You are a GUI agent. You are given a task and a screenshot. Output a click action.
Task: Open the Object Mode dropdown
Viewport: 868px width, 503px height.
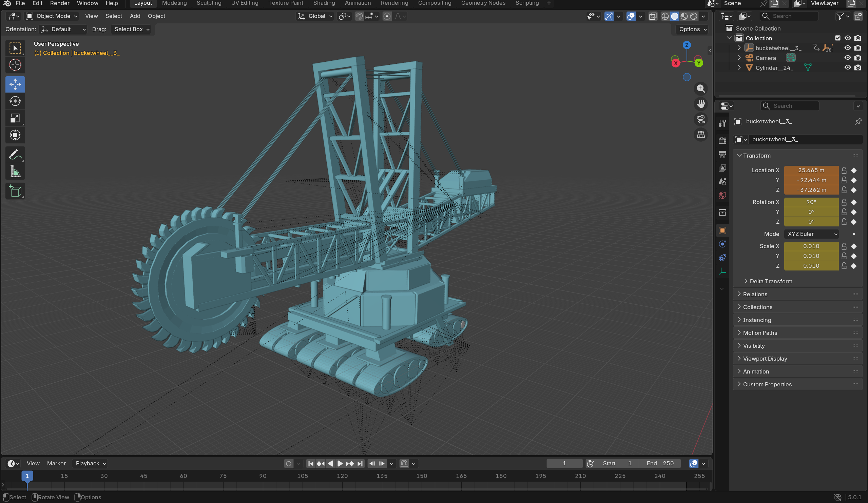[52, 16]
